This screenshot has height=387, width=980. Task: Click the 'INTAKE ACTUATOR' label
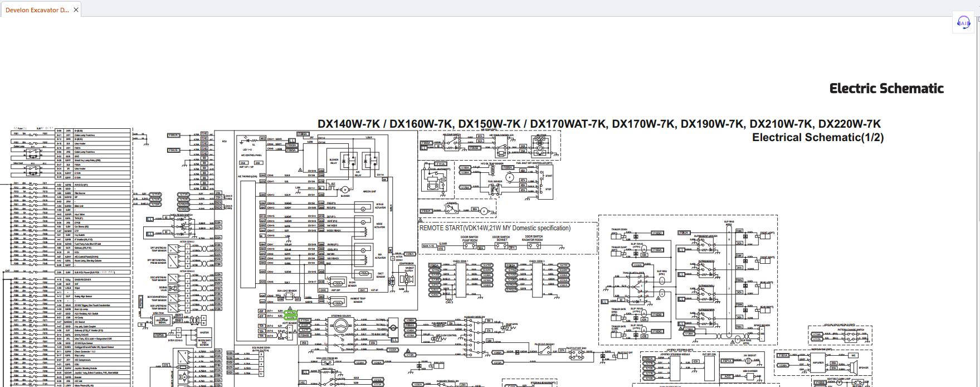380,206
